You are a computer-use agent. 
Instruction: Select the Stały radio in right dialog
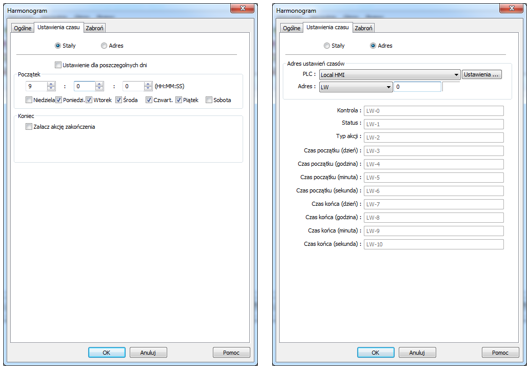coord(327,46)
